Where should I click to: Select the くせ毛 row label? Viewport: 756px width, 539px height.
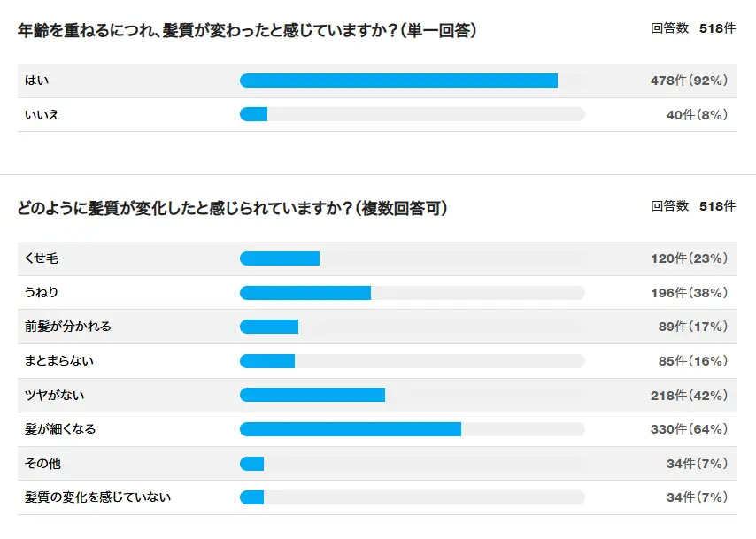click(42, 258)
